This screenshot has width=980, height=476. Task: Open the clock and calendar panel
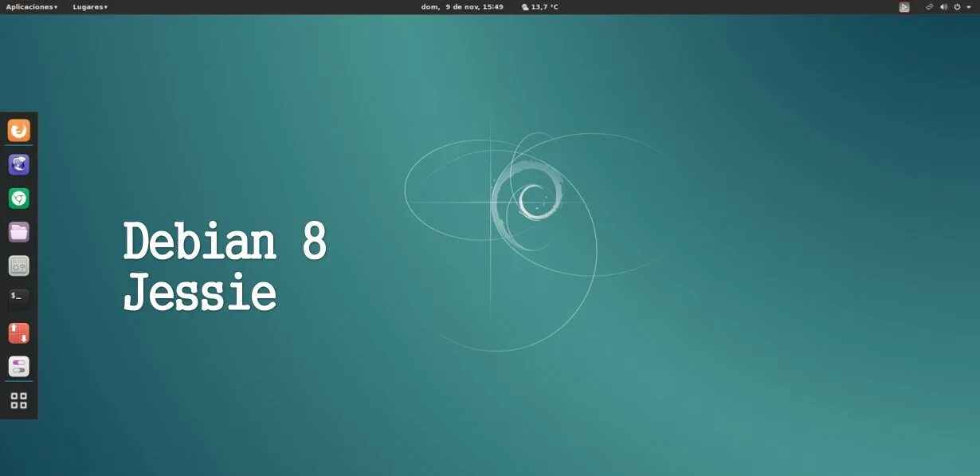click(462, 6)
